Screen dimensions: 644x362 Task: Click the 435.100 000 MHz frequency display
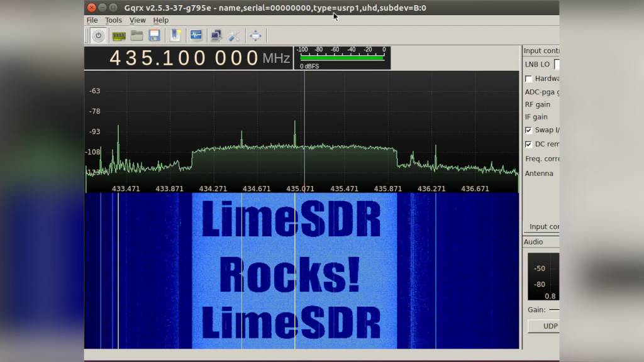point(189,58)
